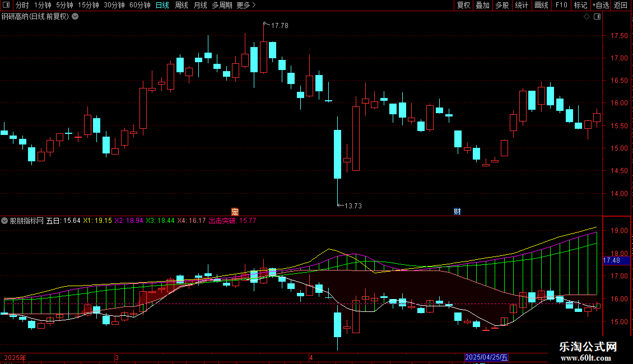The height and width of the screenshot is (364, 633).
Task: Click the 2025年 time axis label
Action: (x=15, y=358)
